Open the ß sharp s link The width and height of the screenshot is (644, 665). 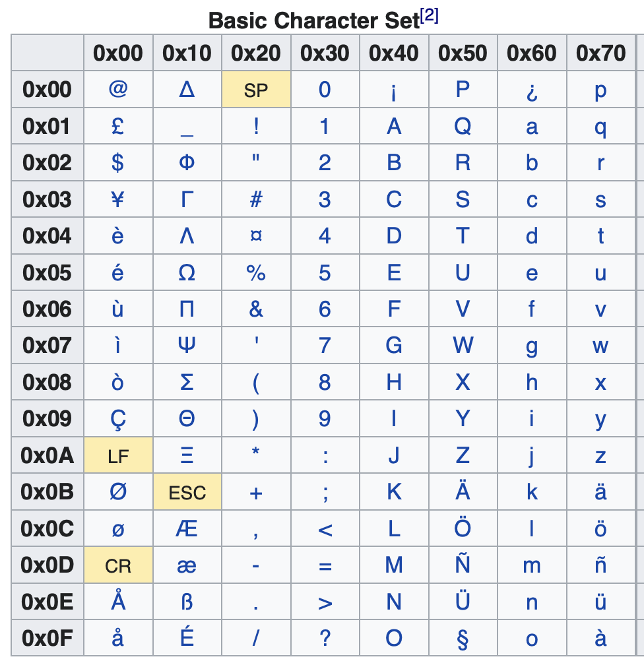click(187, 602)
